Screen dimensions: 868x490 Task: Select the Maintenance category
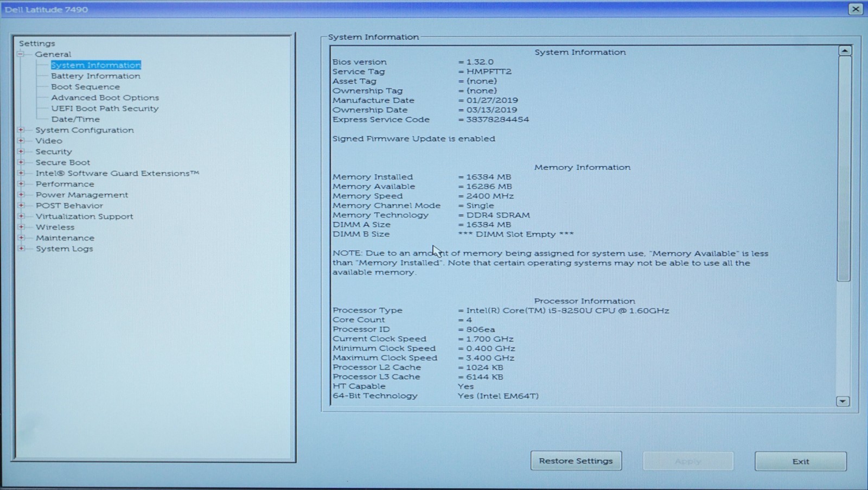[65, 238]
